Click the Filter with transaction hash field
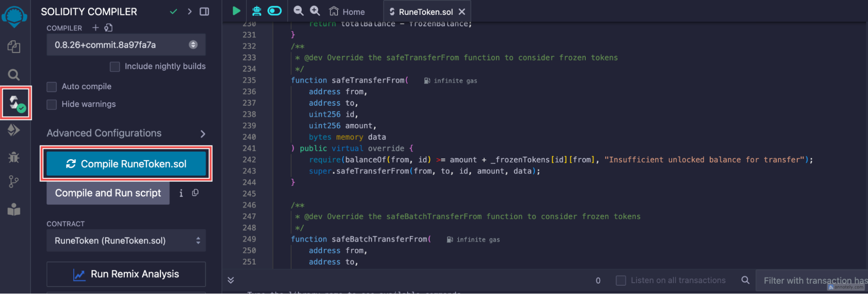 point(812,281)
